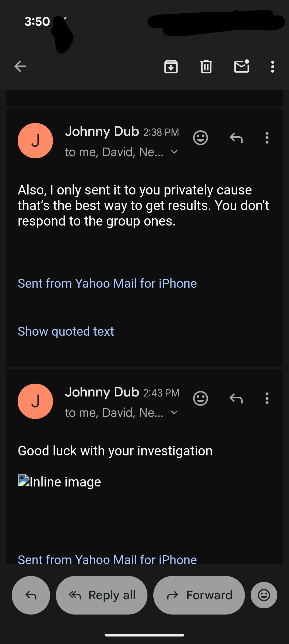Reply to the 2:43 PM message
The image size is (289, 644).
[x=236, y=398]
